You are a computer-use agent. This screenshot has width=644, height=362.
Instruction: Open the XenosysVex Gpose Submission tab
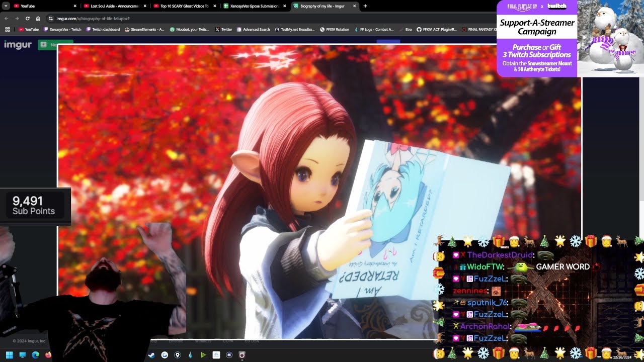[x=254, y=6]
